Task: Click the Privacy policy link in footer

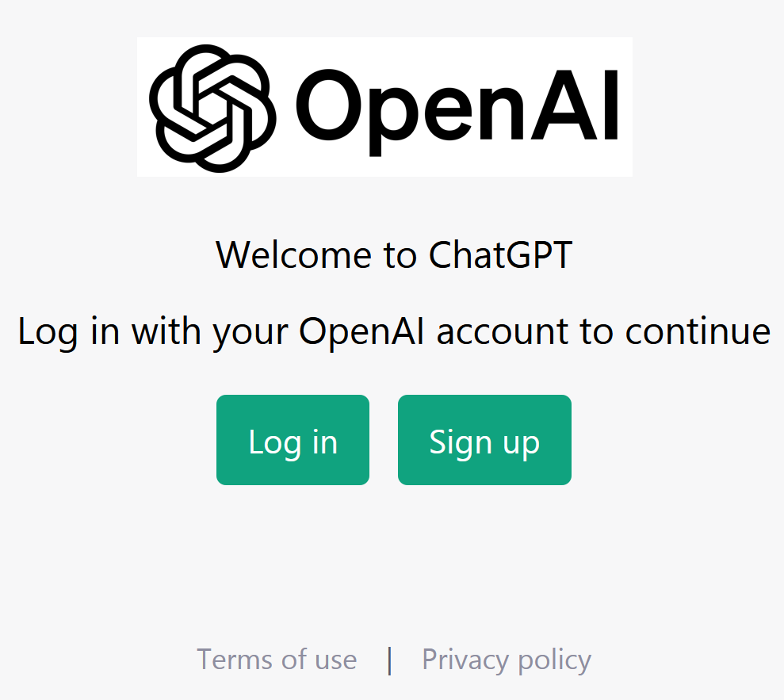Action: (x=506, y=659)
